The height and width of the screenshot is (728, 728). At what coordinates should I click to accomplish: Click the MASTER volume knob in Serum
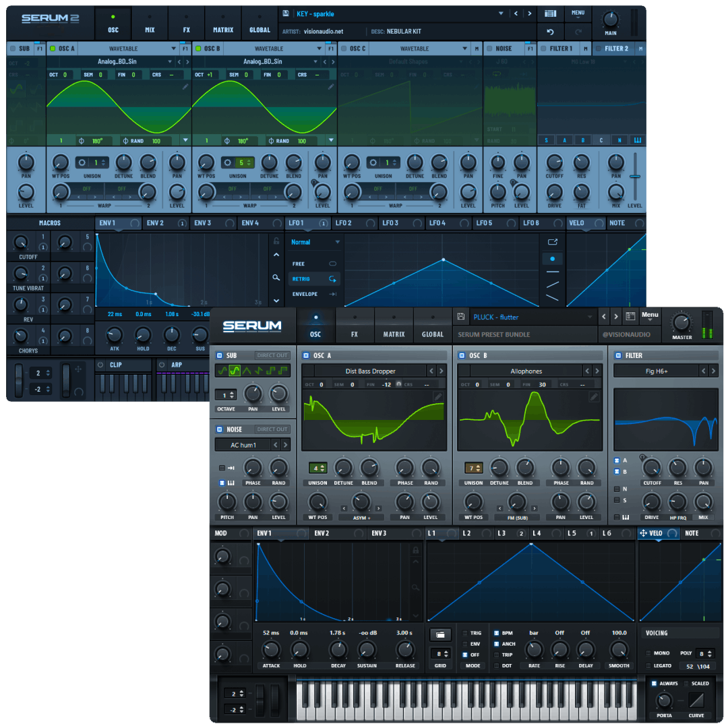coord(681,322)
